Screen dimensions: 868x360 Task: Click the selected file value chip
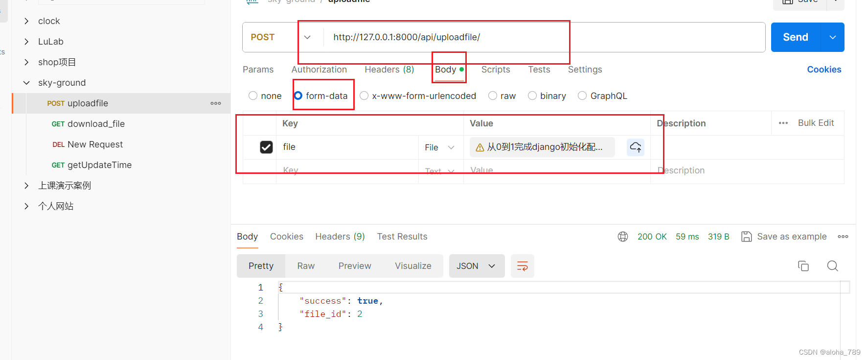tap(542, 147)
